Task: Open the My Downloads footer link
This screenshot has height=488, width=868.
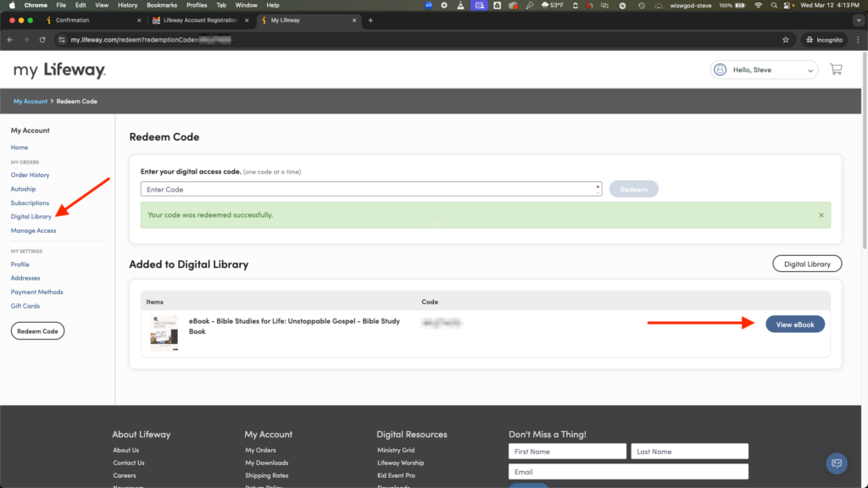Action: click(x=267, y=463)
